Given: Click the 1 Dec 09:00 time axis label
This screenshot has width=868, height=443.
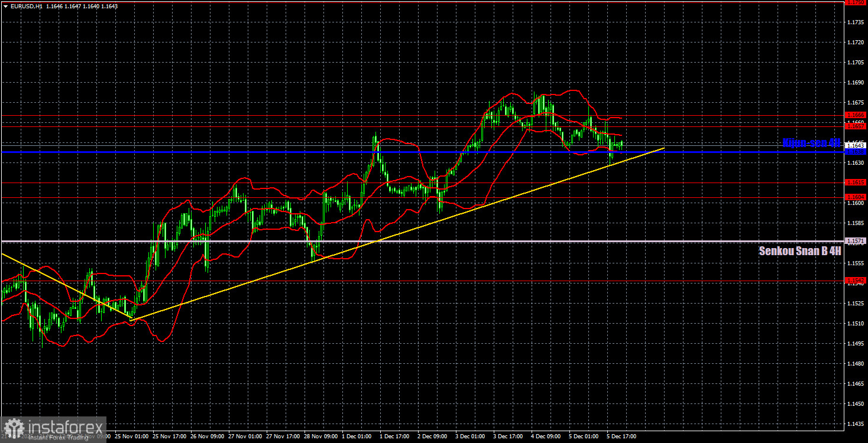Looking at the screenshot, I should (358, 437).
